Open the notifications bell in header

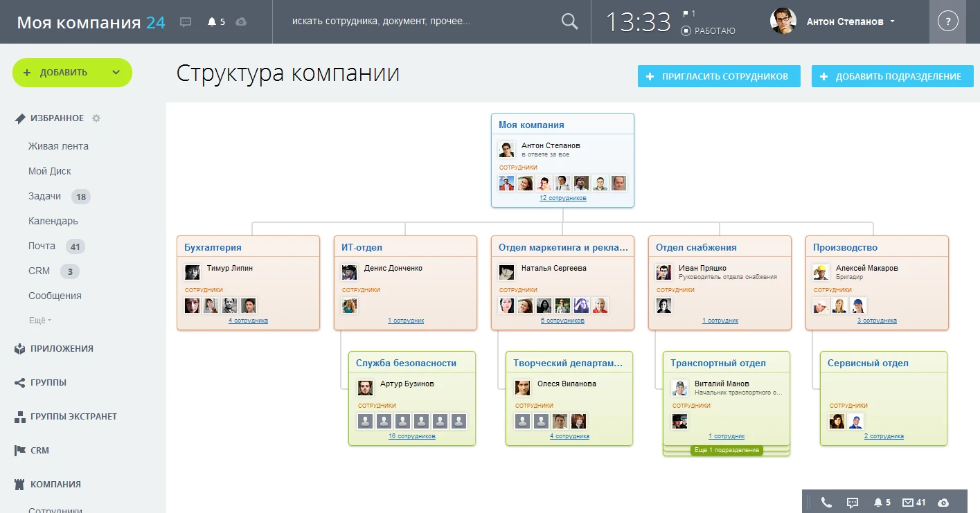click(212, 21)
